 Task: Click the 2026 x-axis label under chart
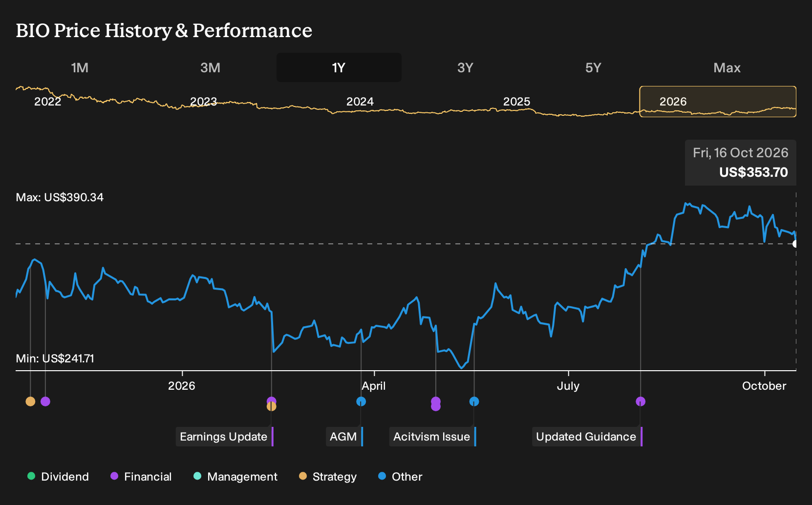pos(182,386)
